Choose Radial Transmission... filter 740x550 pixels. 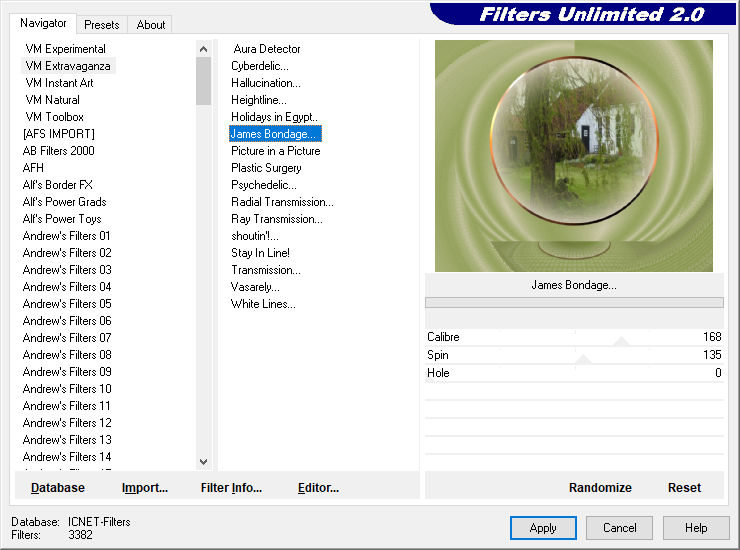click(x=282, y=202)
